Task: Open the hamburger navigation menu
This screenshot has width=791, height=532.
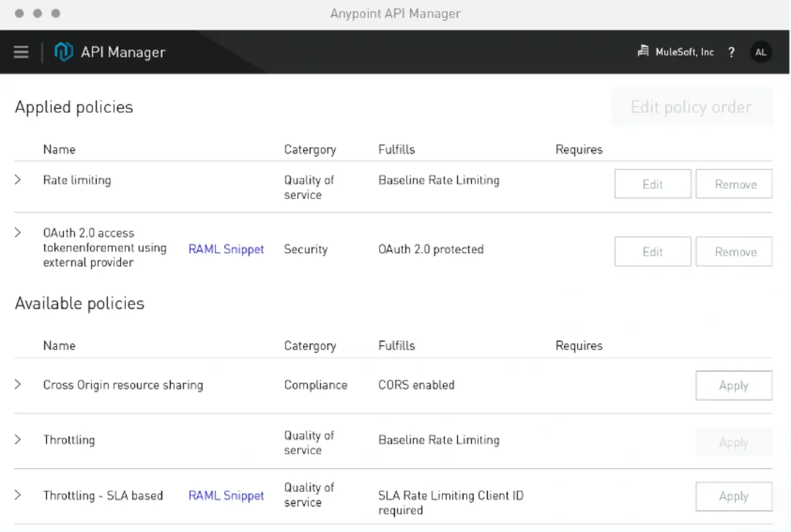Action: tap(20, 51)
